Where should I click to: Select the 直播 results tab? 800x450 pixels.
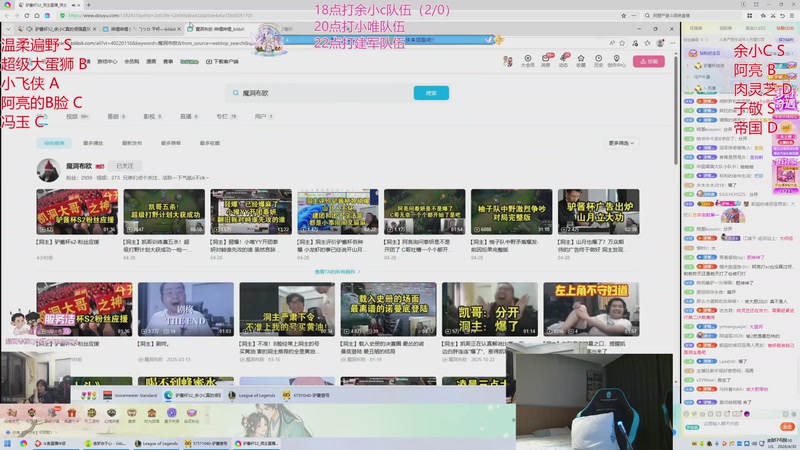[x=189, y=116]
